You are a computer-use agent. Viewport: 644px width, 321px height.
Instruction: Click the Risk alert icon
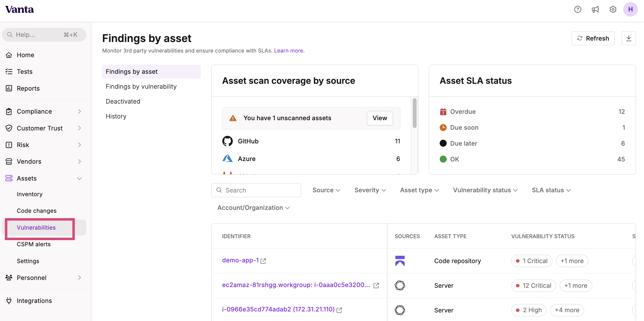point(9,145)
